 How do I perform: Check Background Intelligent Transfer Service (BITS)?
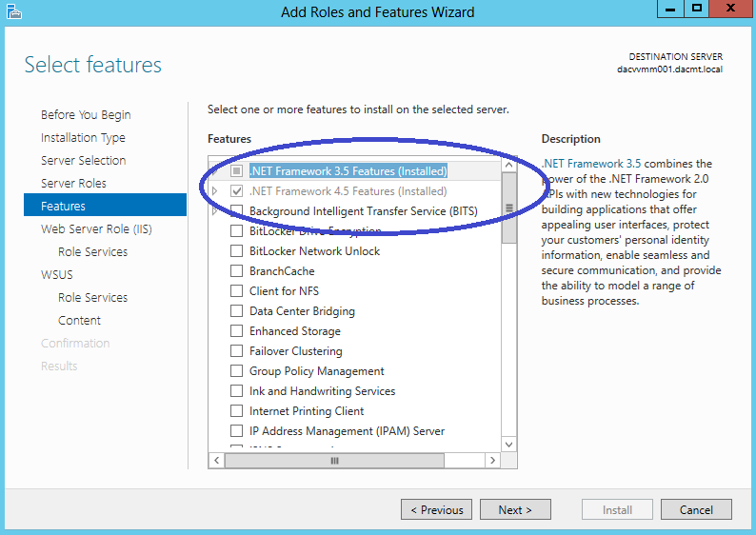click(236, 211)
